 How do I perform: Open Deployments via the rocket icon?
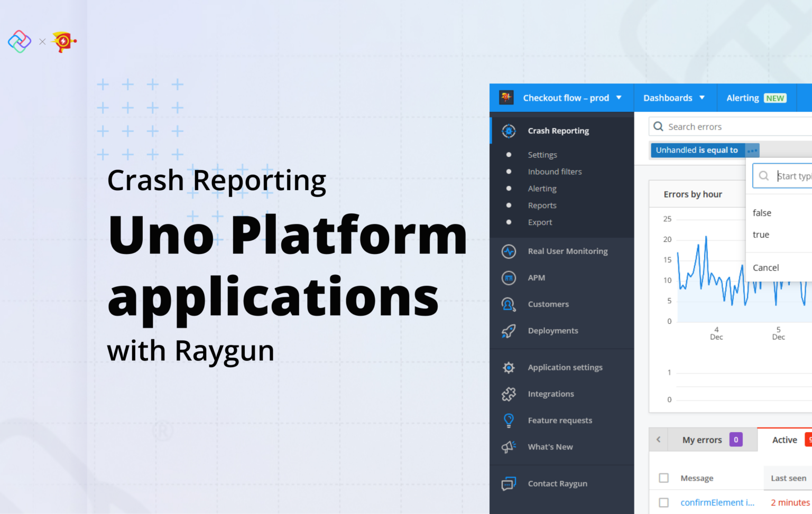pos(508,330)
